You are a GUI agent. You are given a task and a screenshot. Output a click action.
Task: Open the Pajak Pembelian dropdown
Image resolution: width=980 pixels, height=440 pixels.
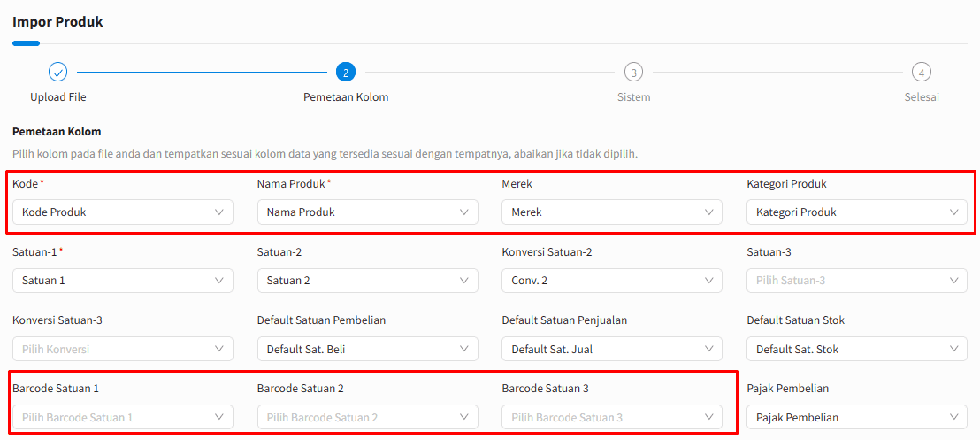pyautogui.click(x=857, y=418)
